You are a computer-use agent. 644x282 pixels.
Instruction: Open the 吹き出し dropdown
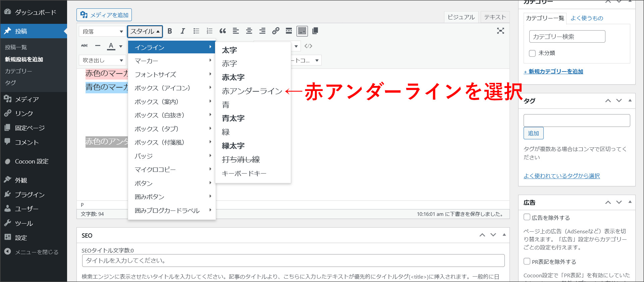click(x=102, y=60)
